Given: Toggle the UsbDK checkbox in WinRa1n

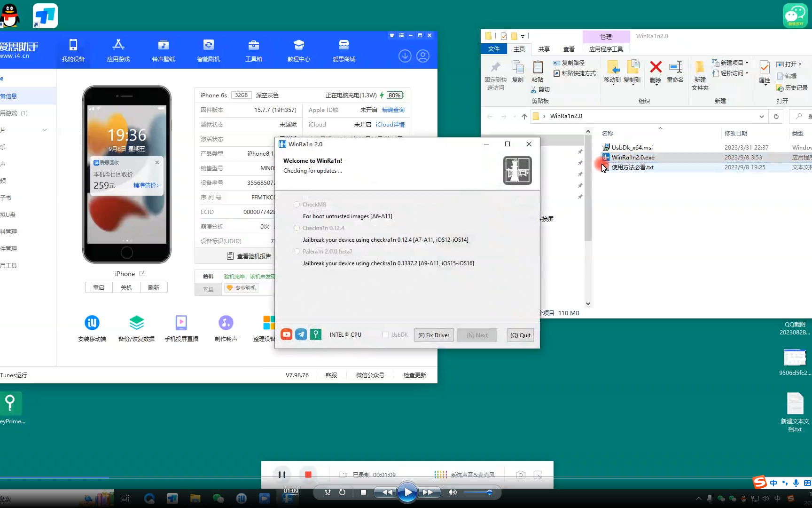Looking at the screenshot, I should (385, 335).
